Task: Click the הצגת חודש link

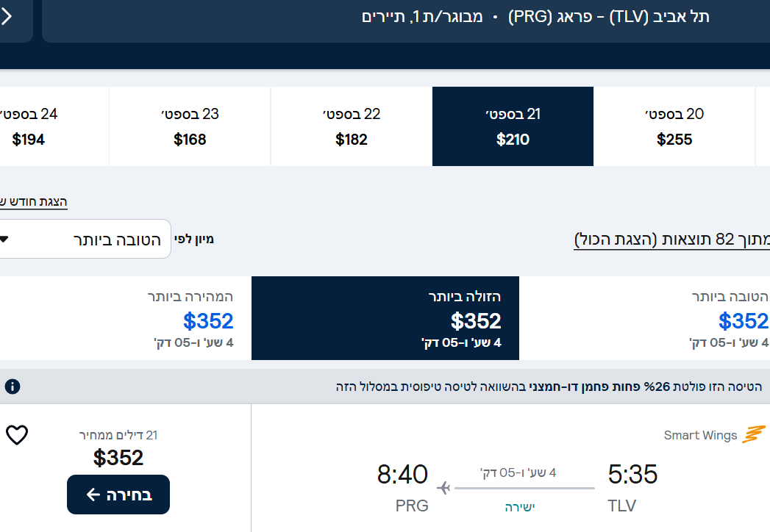Action: (x=33, y=201)
